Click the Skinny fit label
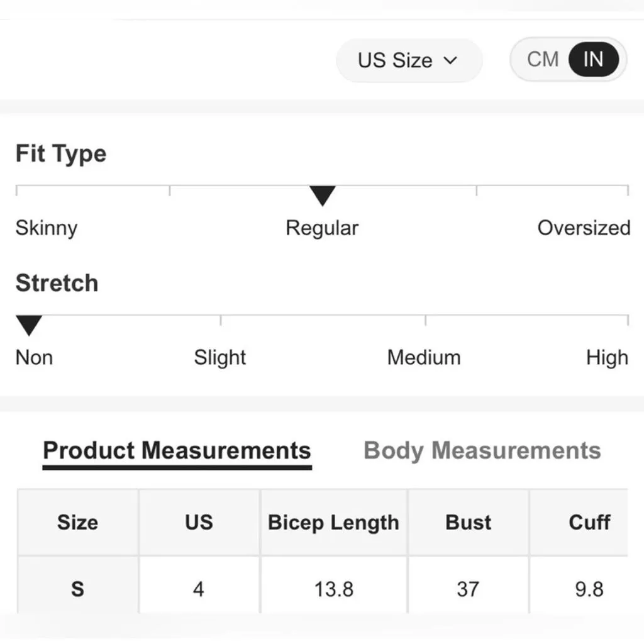This screenshot has width=644, height=644. (x=47, y=228)
